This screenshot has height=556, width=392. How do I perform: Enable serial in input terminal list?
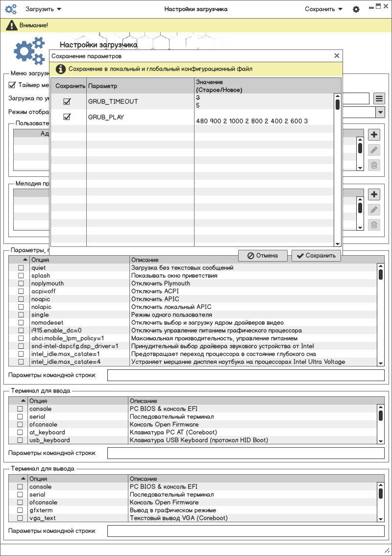pyautogui.click(x=20, y=417)
